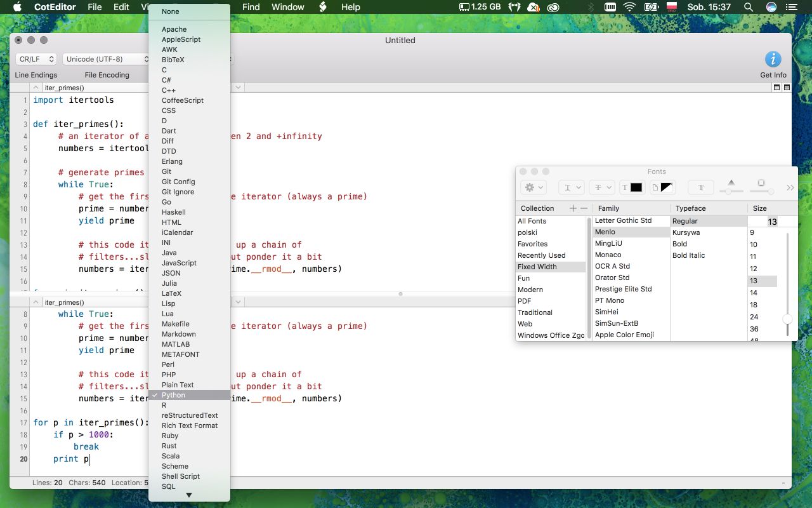Open the Fonts panel gear actions menu
The image size is (812, 508).
point(533,187)
